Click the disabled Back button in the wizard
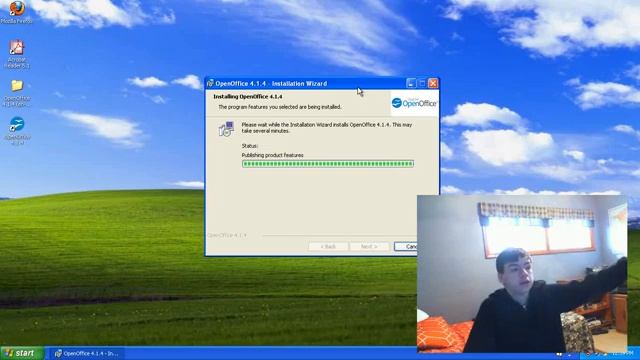The height and width of the screenshot is (360, 640). tap(328, 247)
